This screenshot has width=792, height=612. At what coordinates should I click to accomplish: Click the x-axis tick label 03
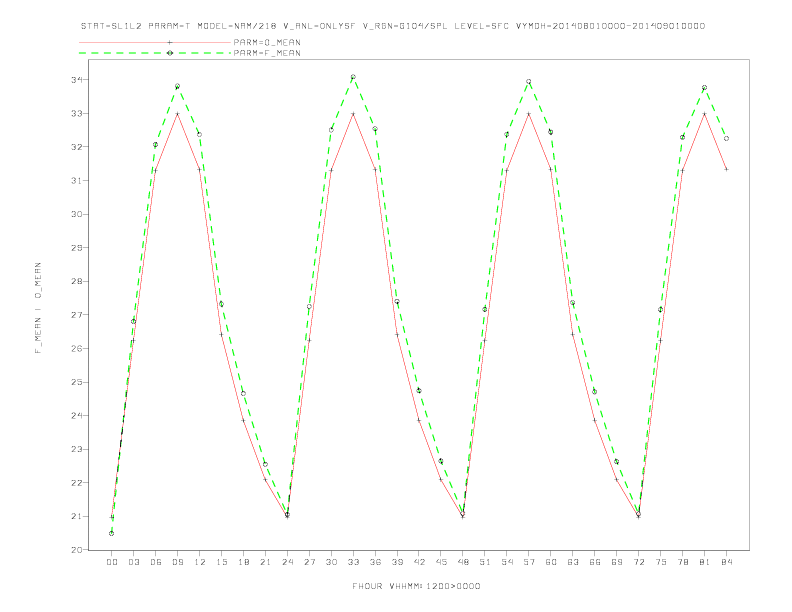(133, 562)
